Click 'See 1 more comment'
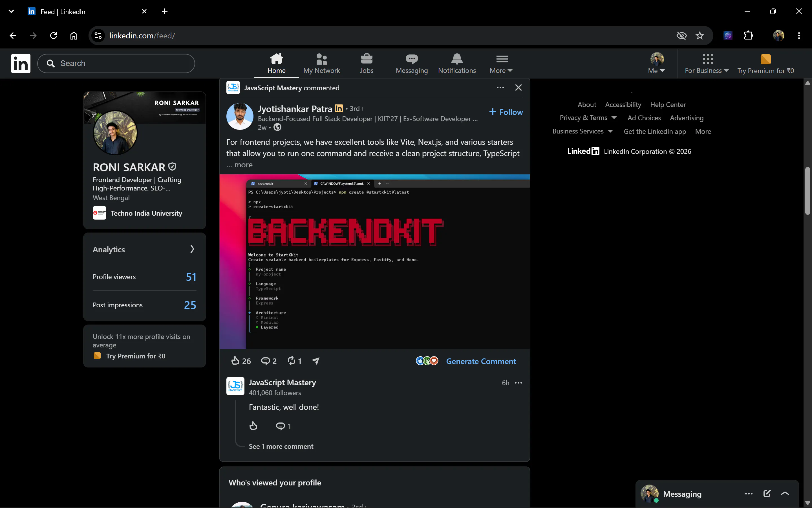The height and width of the screenshot is (508, 812). pos(281,446)
